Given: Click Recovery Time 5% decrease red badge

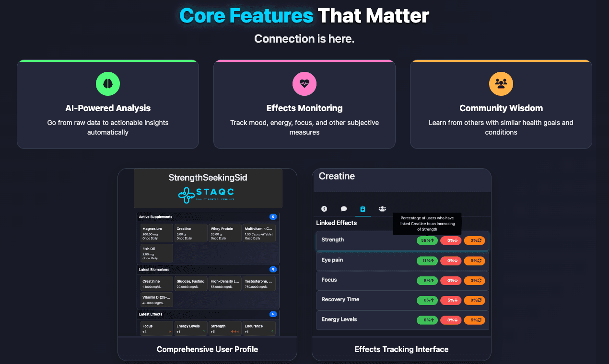Looking at the screenshot, I should [x=451, y=300].
